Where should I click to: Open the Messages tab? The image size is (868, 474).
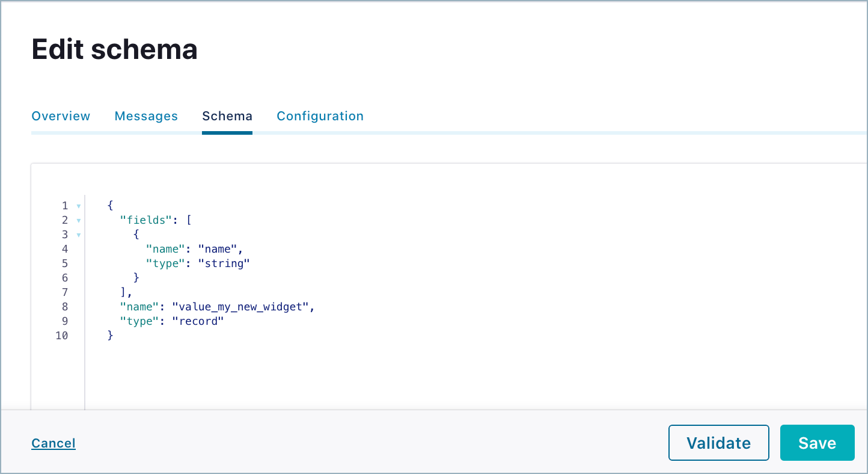pyautogui.click(x=146, y=115)
